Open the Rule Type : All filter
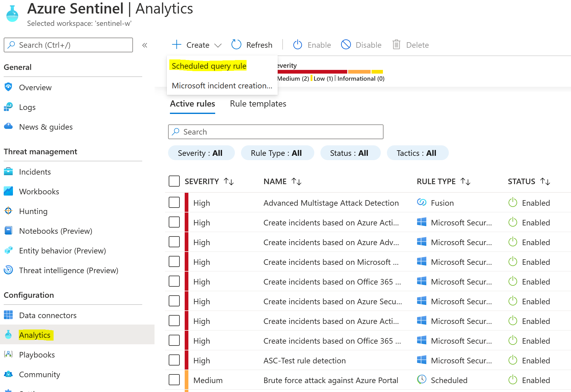Viewport: 571px width, 392px height. coord(277,153)
